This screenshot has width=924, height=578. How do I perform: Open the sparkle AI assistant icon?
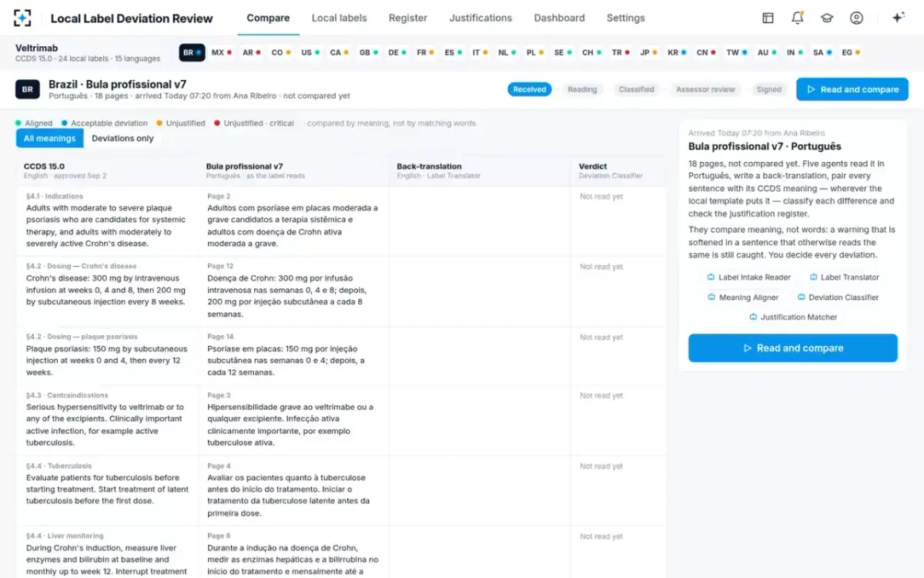pos(898,18)
